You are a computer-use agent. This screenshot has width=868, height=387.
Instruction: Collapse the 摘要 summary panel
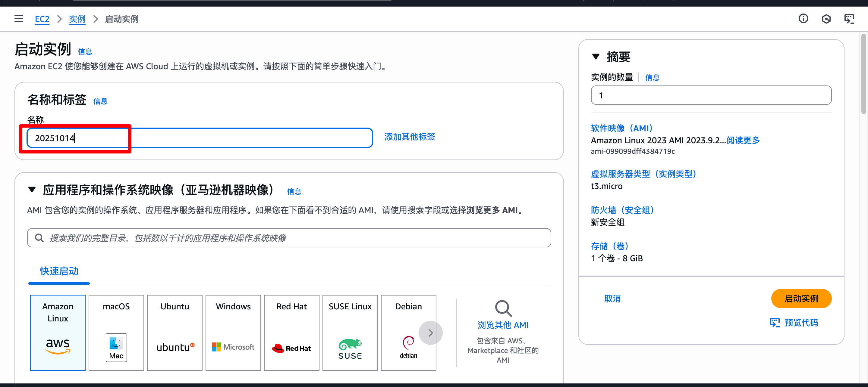point(596,57)
